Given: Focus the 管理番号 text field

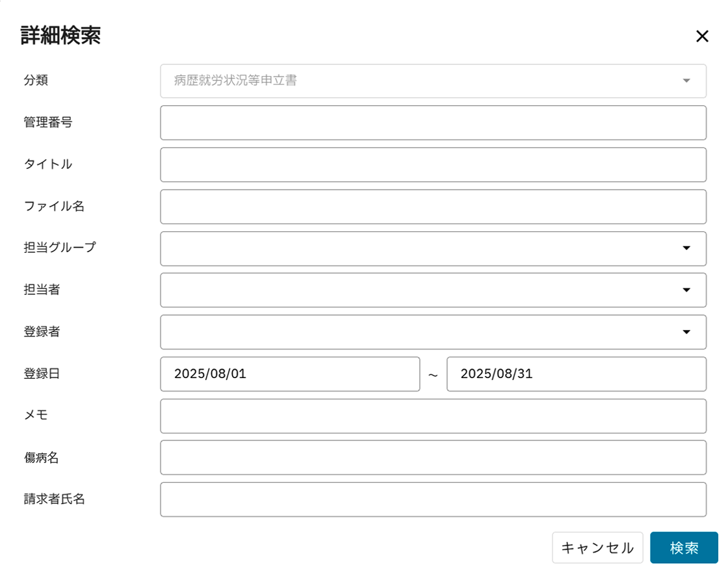Looking at the screenshot, I should point(433,123).
